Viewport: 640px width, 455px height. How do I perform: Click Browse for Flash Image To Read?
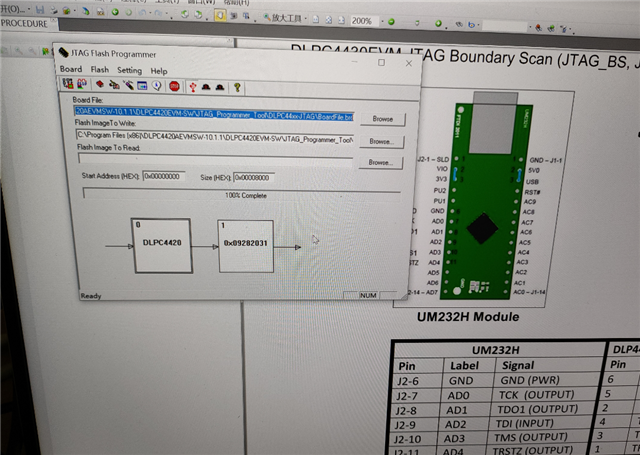point(380,162)
